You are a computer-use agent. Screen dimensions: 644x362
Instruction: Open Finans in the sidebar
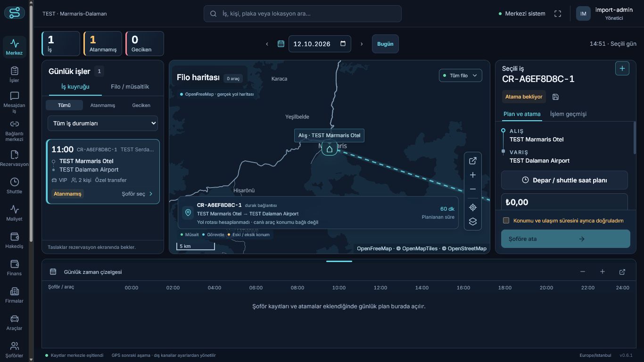click(x=15, y=268)
